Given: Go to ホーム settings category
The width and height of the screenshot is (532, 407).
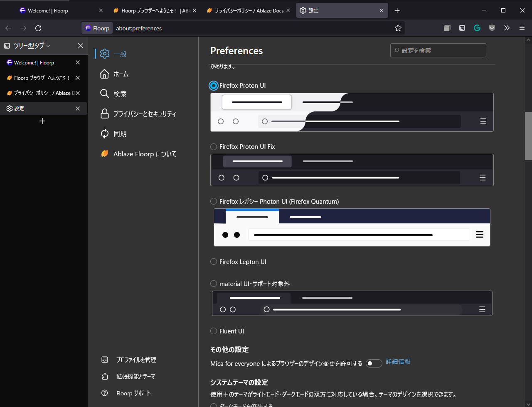Looking at the screenshot, I should coord(143,74).
